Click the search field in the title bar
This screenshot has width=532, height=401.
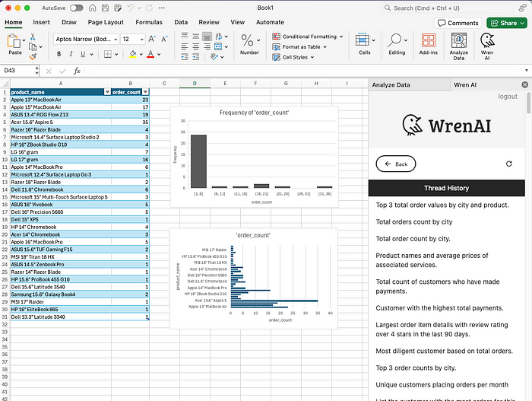448,8
